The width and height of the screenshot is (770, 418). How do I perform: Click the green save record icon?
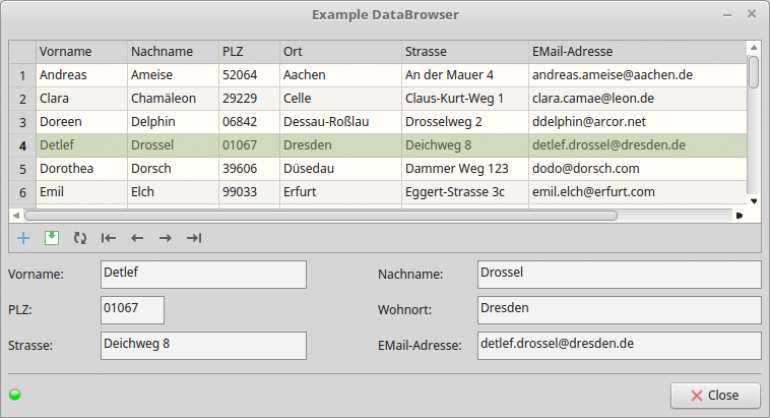(x=52, y=238)
